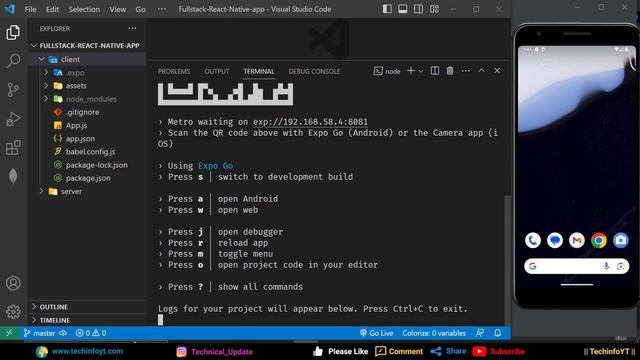Open Camera app on emulator
Image resolution: width=640 pixels, height=360 pixels.
click(x=621, y=240)
